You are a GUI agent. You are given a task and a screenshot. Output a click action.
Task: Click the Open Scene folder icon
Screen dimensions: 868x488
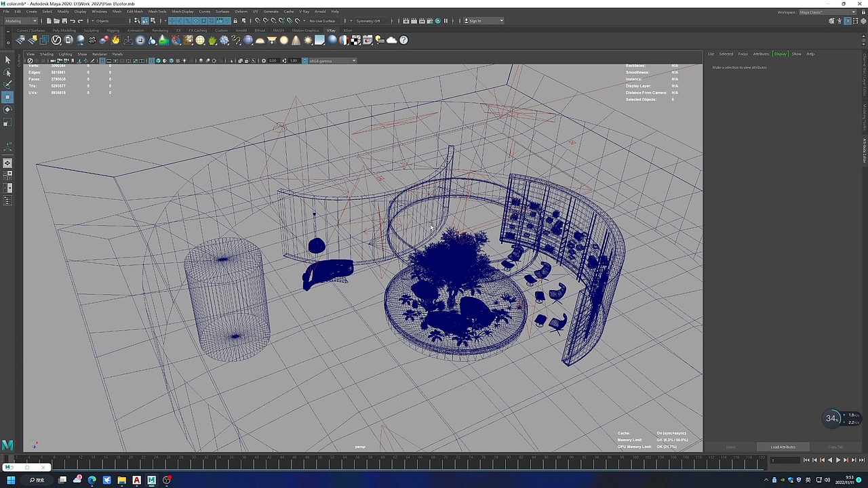tap(57, 21)
